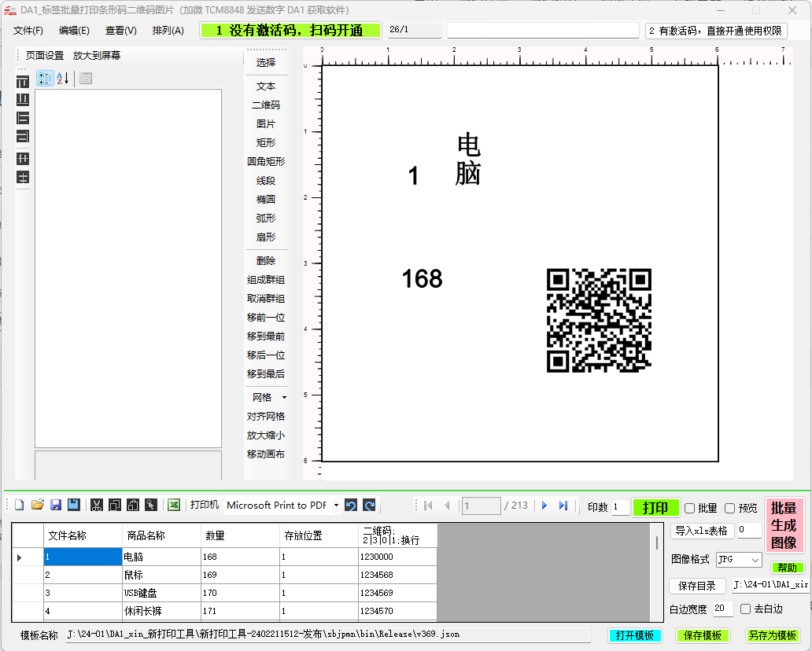Click the 印数 print count field

(x=620, y=507)
